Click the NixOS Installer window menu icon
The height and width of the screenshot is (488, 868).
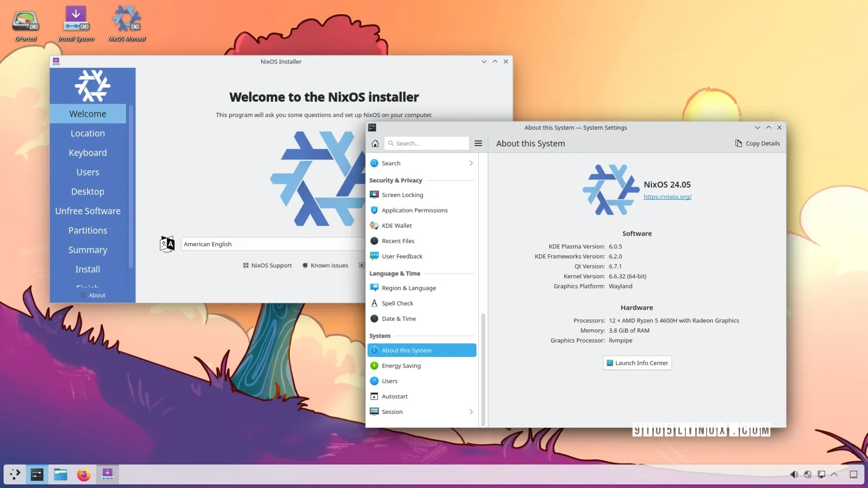(x=56, y=61)
